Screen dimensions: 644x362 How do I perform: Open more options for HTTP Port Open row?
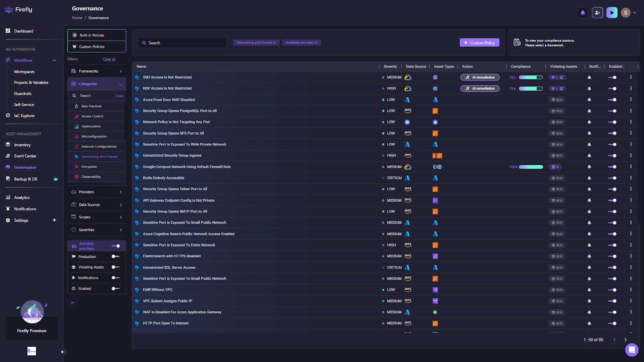[x=631, y=323]
